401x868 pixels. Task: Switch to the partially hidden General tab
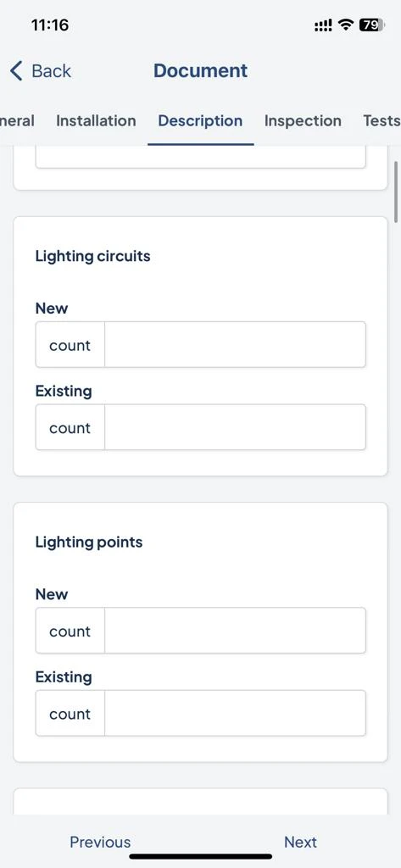tap(17, 120)
